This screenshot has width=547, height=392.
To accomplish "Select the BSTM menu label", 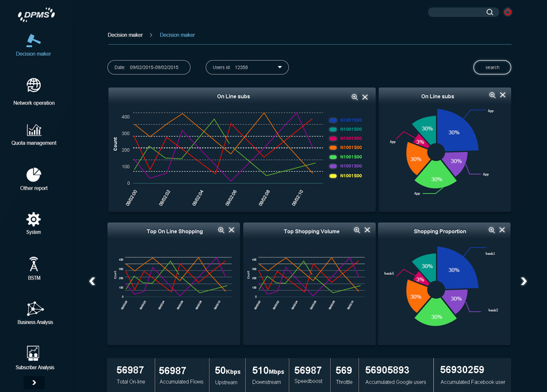I will tap(34, 278).
